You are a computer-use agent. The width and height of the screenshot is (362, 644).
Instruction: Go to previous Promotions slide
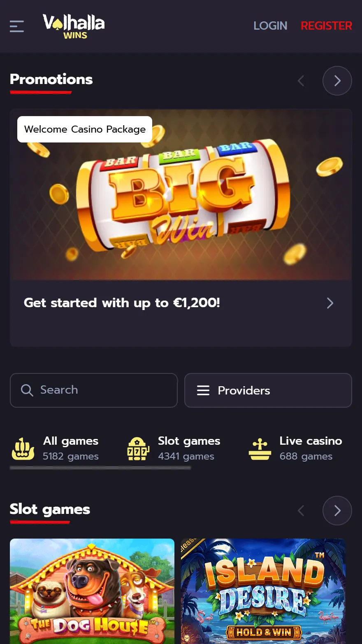click(x=301, y=81)
